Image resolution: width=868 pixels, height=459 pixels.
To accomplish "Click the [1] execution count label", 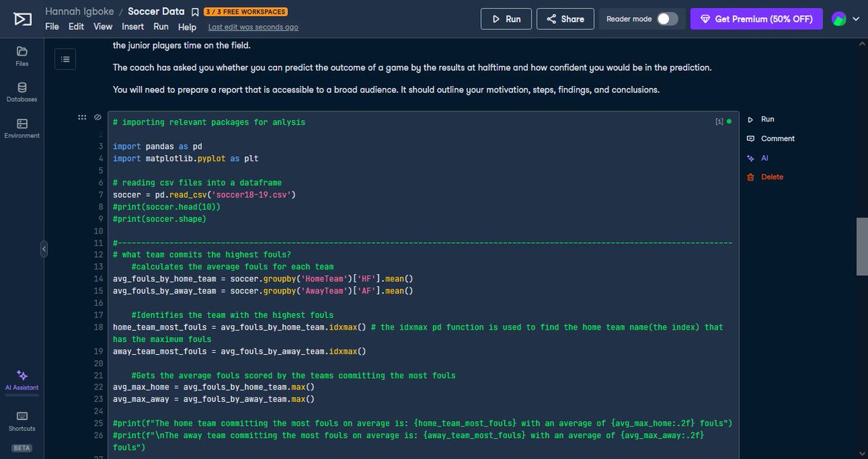I will (x=719, y=121).
